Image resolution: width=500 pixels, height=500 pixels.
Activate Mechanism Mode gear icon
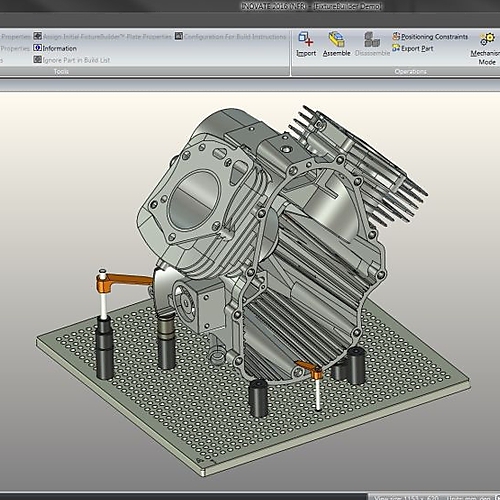pyautogui.click(x=487, y=39)
